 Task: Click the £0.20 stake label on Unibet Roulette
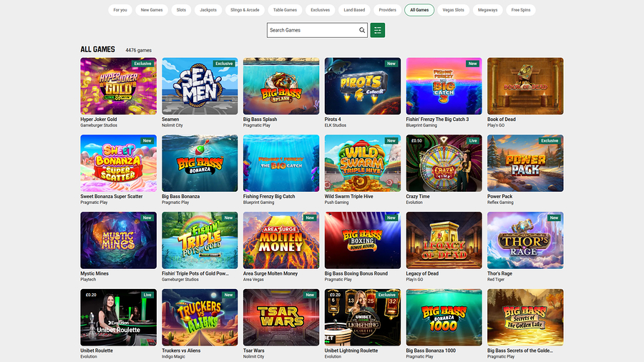pos(91,295)
